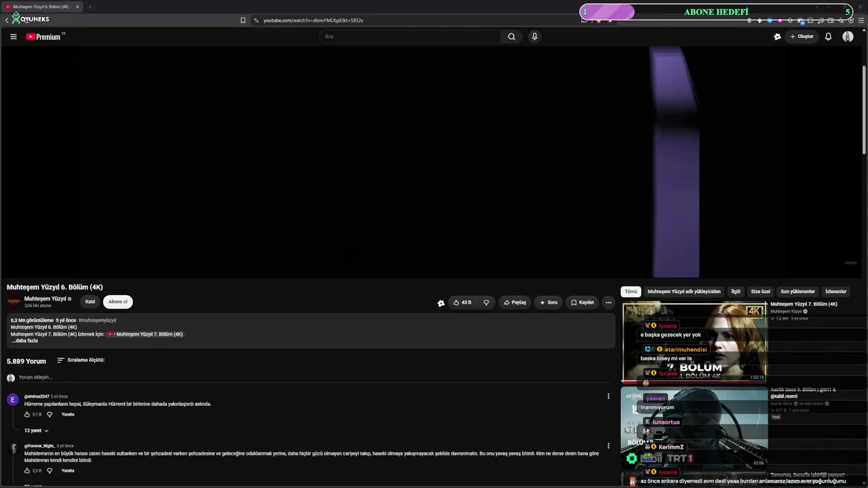Open the @elviraa2047 profile avatar
Image resolution: width=868 pixels, height=488 pixels.
pos(13,400)
